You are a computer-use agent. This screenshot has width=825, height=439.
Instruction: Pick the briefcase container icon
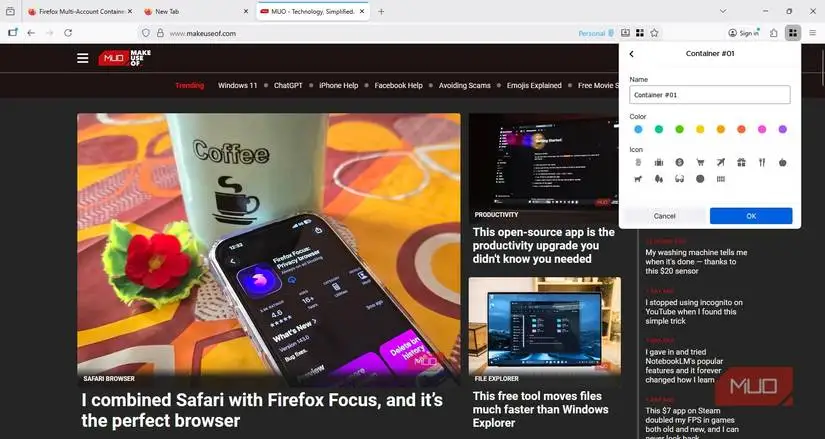coord(659,163)
